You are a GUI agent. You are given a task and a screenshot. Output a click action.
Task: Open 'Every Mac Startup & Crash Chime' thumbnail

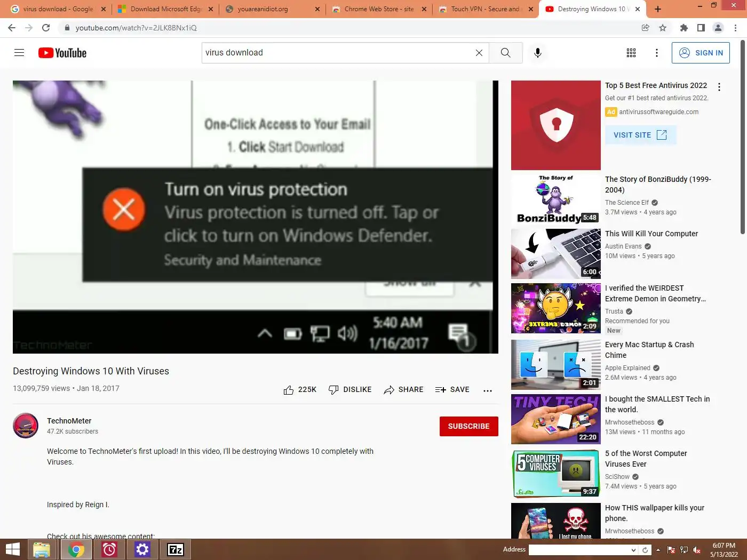point(556,365)
